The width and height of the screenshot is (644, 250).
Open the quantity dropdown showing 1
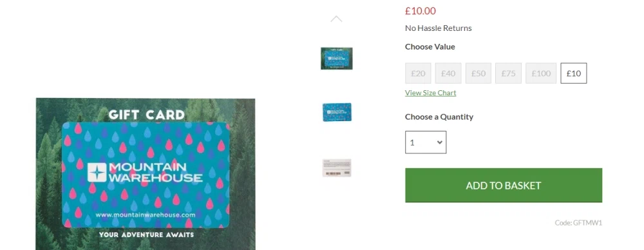[x=426, y=142]
